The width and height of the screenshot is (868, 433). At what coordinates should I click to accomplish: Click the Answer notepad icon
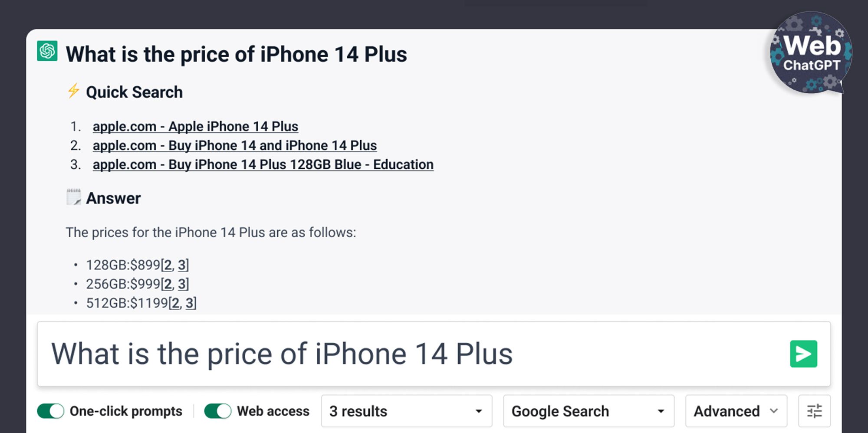pyautogui.click(x=74, y=197)
